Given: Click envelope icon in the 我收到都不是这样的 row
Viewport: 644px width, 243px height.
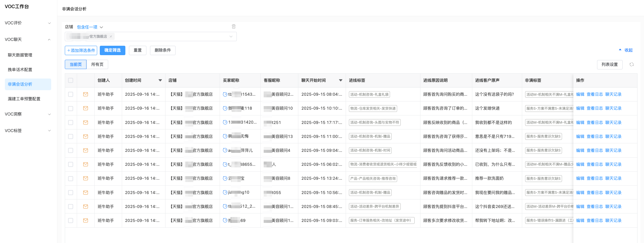Looking at the screenshot, I should [86, 123].
